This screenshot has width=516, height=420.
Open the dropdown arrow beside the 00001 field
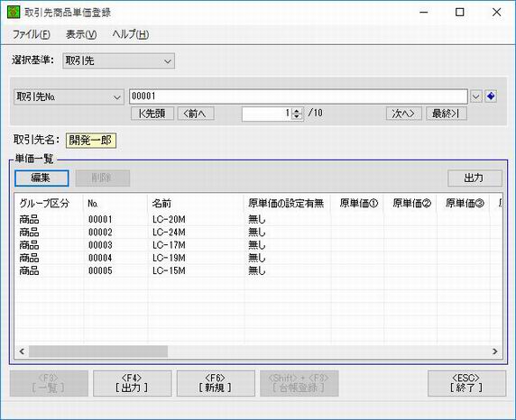(475, 96)
